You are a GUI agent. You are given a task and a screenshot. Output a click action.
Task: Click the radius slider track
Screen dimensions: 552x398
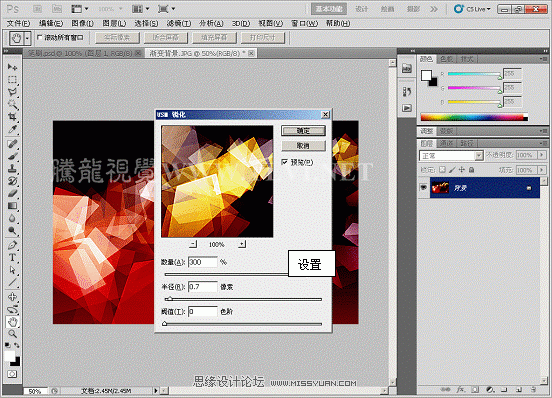(x=243, y=299)
